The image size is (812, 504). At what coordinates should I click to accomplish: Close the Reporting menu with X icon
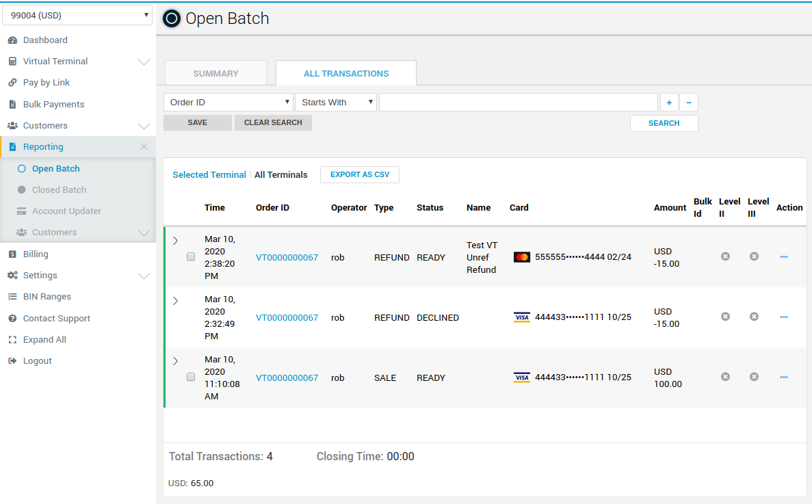pyautogui.click(x=144, y=147)
